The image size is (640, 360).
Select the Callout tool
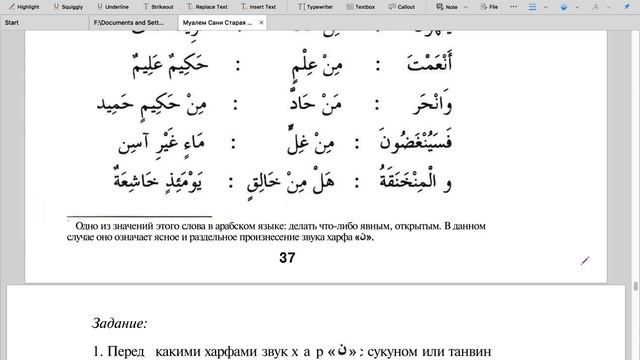click(402, 7)
